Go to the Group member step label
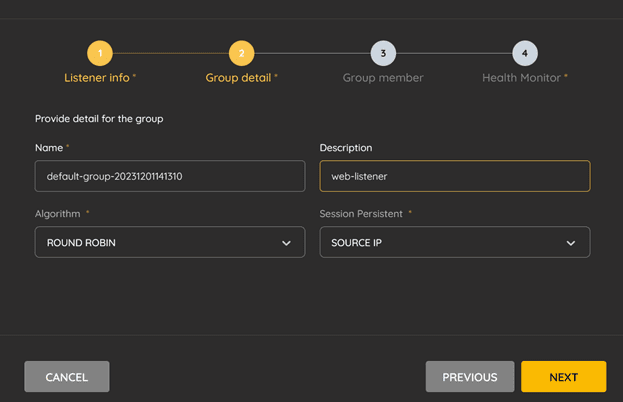Viewport: 623px width, 402px height. (383, 78)
